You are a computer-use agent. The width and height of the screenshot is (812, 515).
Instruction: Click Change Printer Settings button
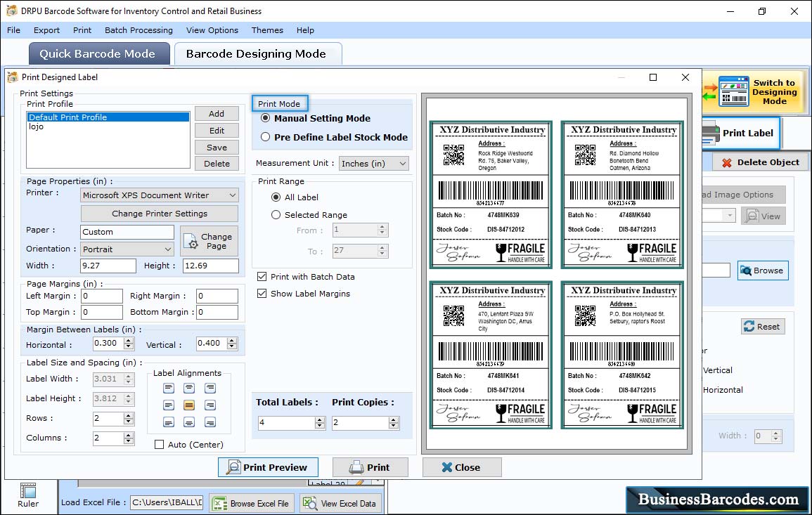pyautogui.click(x=160, y=214)
